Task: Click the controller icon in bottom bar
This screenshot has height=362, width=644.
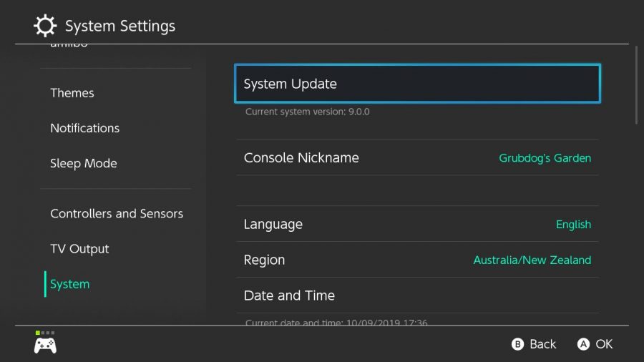Action: click(x=45, y=346)
